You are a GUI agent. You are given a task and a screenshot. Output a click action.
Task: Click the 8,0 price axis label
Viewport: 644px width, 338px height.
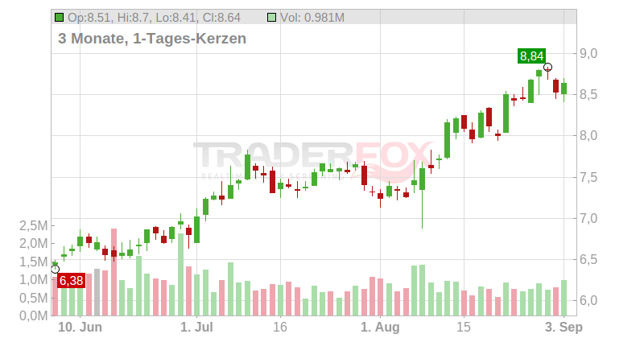click(588, 135)
